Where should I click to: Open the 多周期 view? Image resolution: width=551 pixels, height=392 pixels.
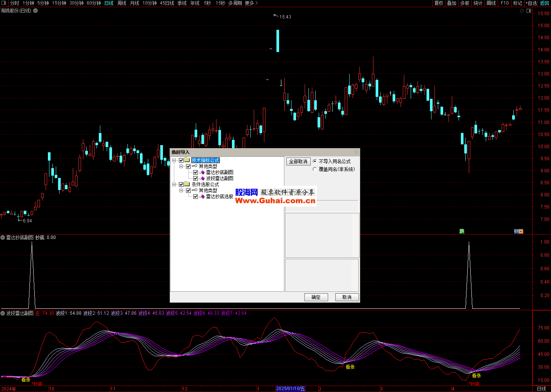[235, 3]
